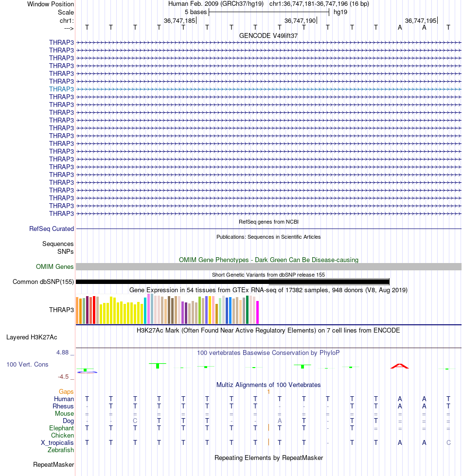
Task: Select the Sequences track label
Action: pyautogui.click(x=58, y=244)
